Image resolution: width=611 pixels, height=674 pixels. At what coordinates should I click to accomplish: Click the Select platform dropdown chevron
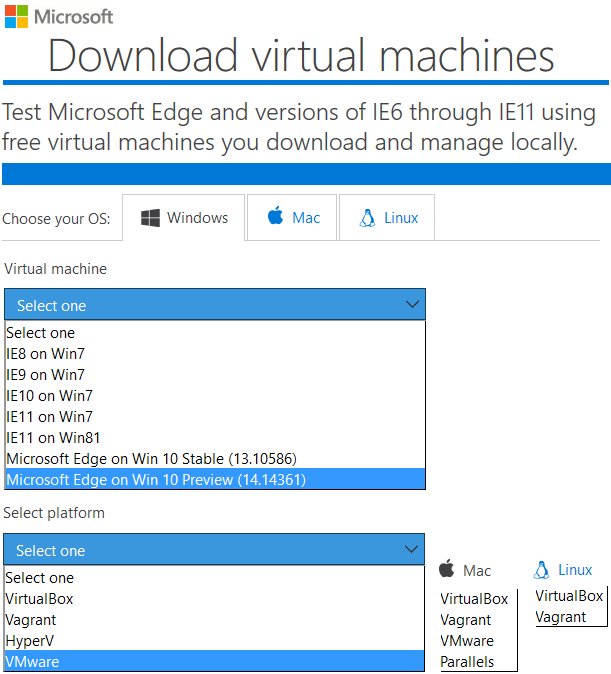coord(411,549)
